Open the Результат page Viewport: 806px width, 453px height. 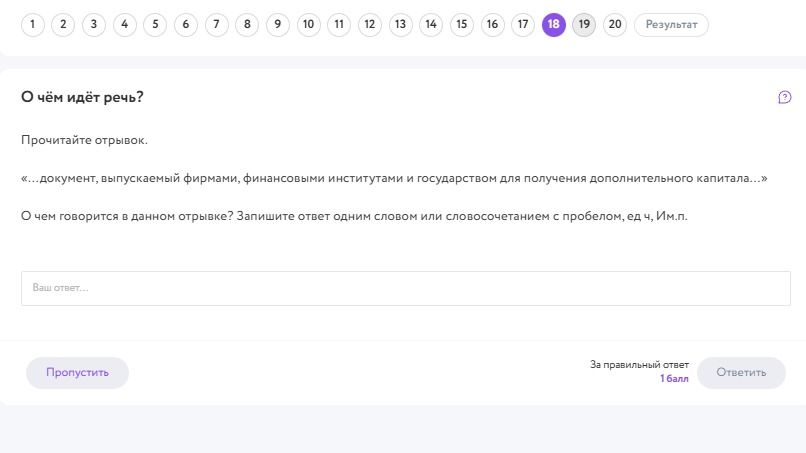click(671, 25)
